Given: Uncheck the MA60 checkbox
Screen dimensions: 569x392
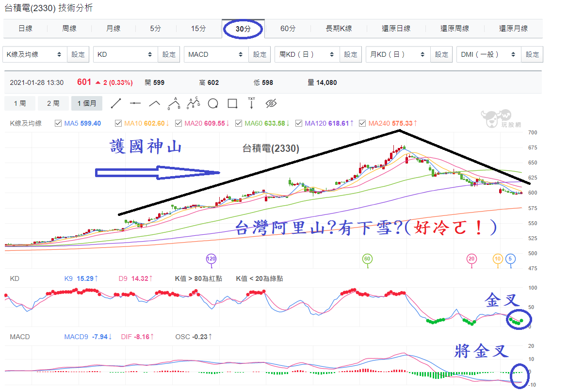Looking at the screenshot, I should coord(238,123).
